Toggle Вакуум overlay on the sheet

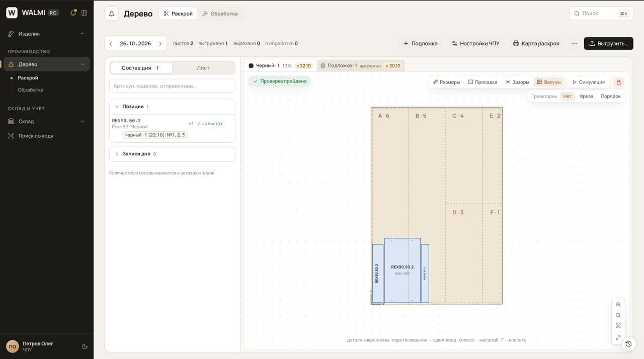coord(549,82)
